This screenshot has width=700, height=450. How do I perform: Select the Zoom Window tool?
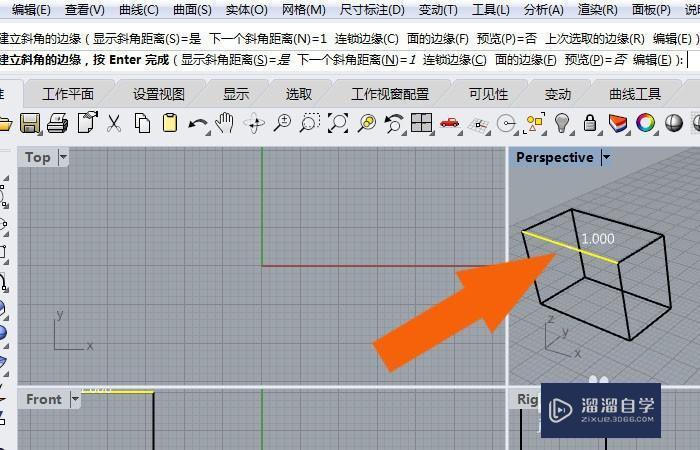(x=310, y=123)
